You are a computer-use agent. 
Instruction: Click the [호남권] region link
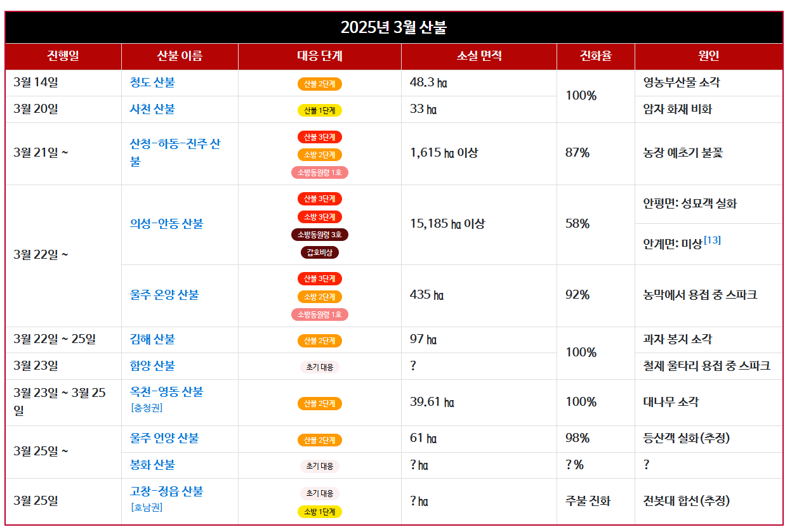point(147,507)
